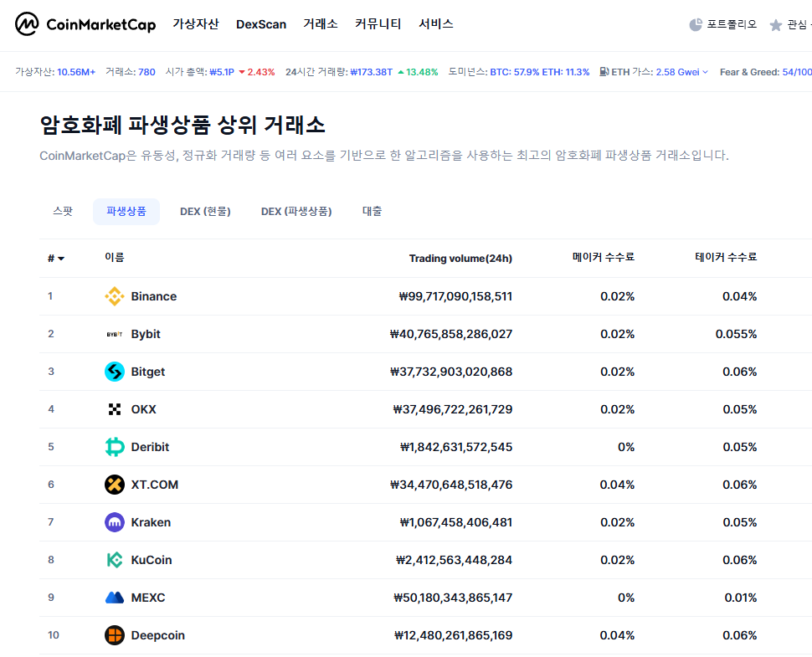Sort by rank using the # arrow
The width and height of the screenshot is (812, 657).
coord(61,259)
